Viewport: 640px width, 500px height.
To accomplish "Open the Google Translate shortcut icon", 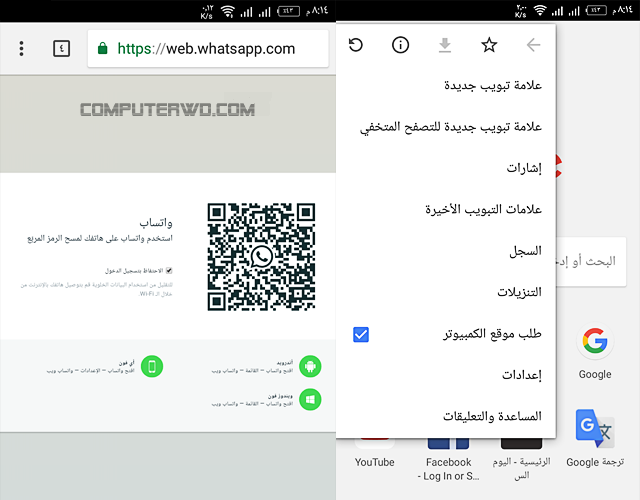I will 595,428.
